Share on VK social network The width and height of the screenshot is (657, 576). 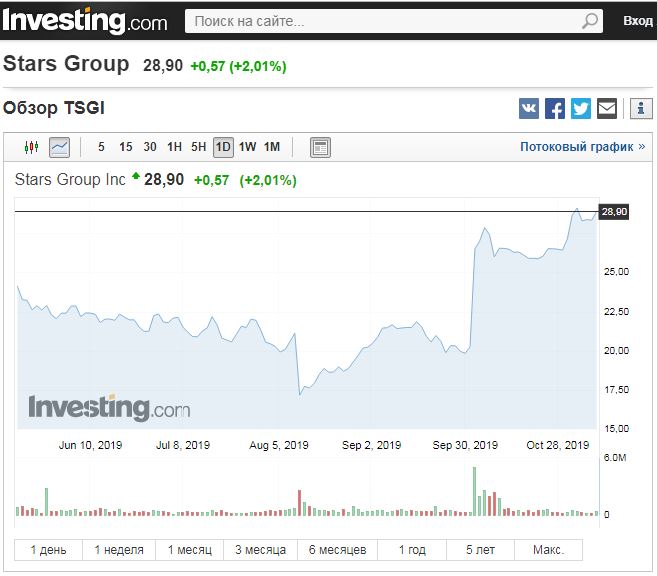coord(529,108)
